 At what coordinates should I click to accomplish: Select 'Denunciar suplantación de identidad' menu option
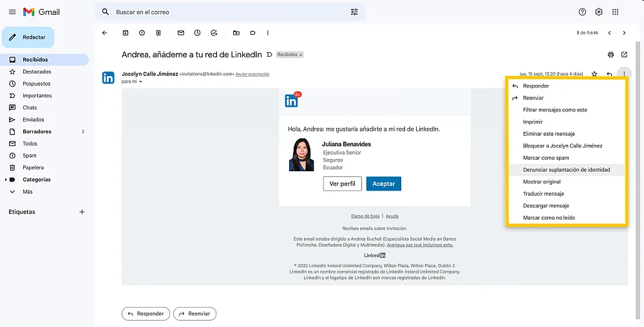566,170
